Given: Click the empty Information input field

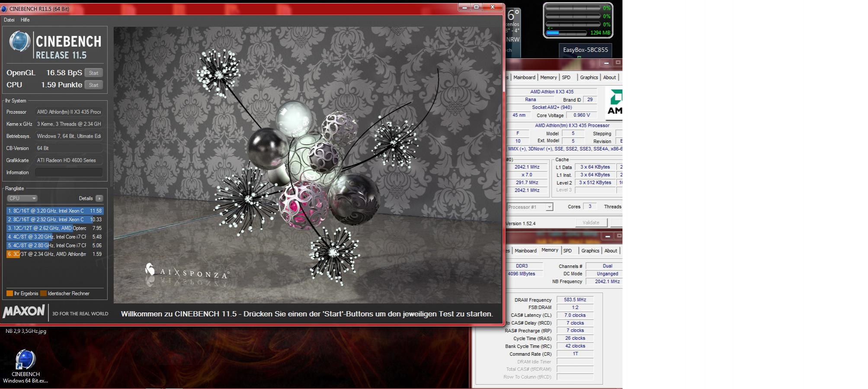Looking at the screenshot, I should [x=69, y=172].
